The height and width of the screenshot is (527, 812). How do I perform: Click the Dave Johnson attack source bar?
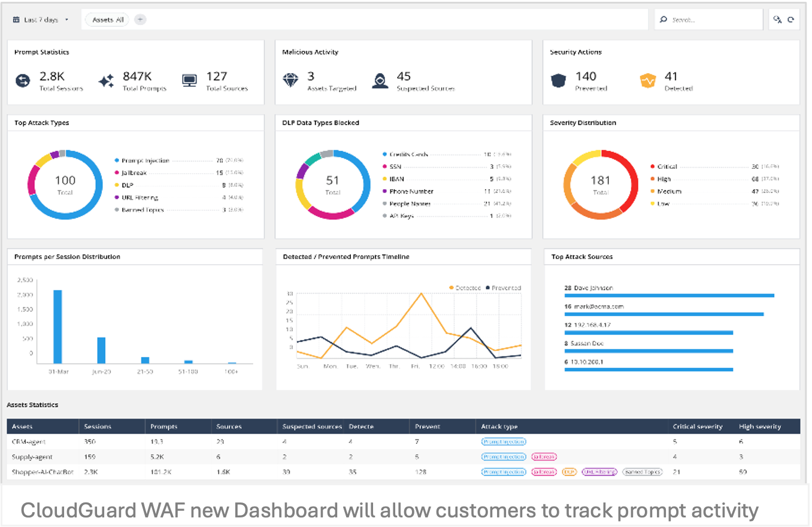(669, 295)
